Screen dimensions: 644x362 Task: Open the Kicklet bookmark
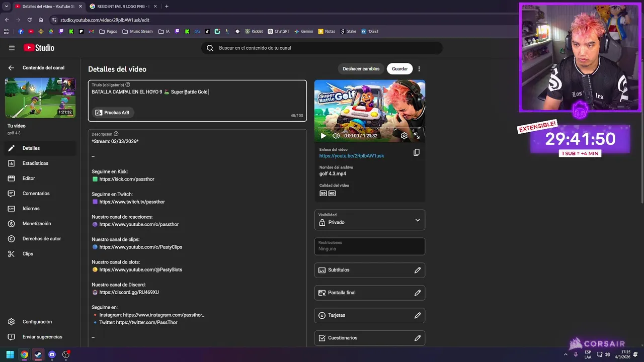click(254, 31)
